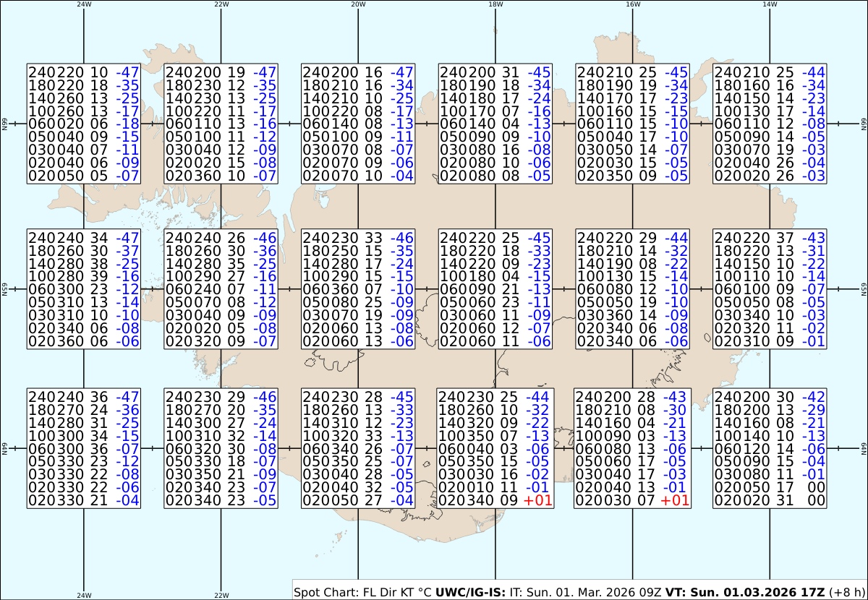Click the "(+8 h)" forecast offset text
Image resolution: width=868 pixels, height=600 pixels.
point(846,591)
